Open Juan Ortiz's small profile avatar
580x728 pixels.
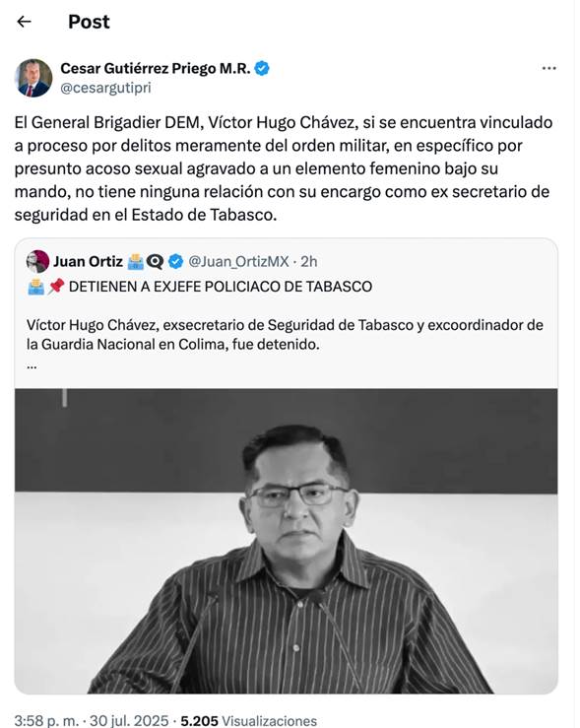point(37,261)
